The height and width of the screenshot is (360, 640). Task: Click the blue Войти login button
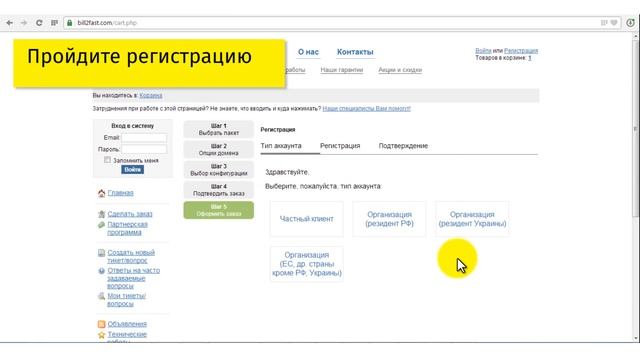[132, 169]
